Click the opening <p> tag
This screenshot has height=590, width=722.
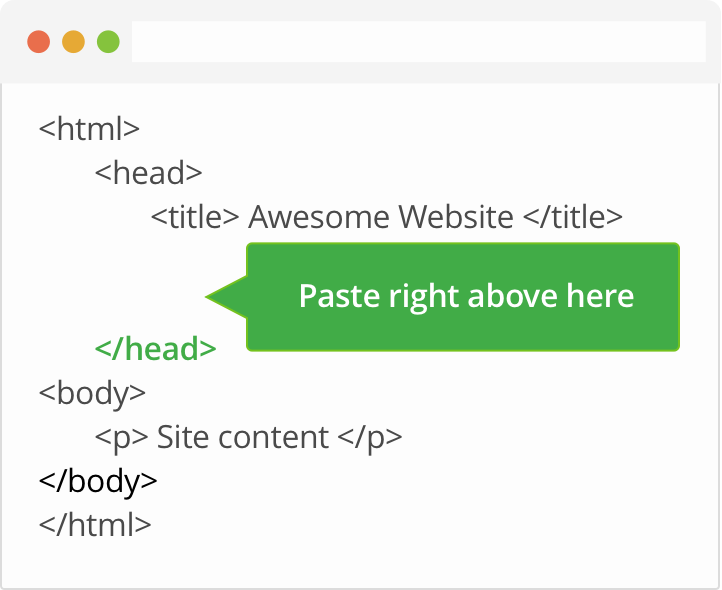pos(122,438)
